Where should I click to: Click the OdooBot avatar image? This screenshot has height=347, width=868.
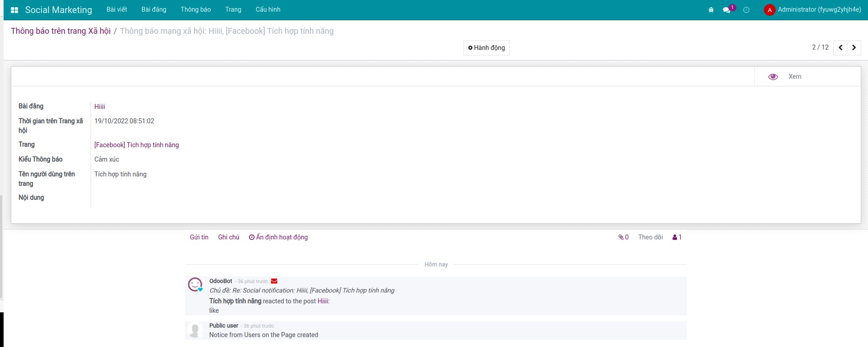click(x=195, y=284)
